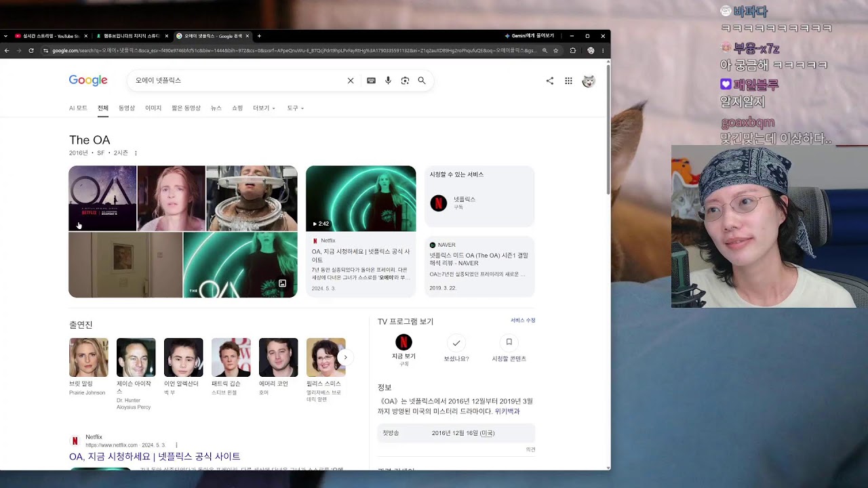Switch to the 이미지 search tab
The width and height of the screenshot is (868, 488).
pos(153,108)
